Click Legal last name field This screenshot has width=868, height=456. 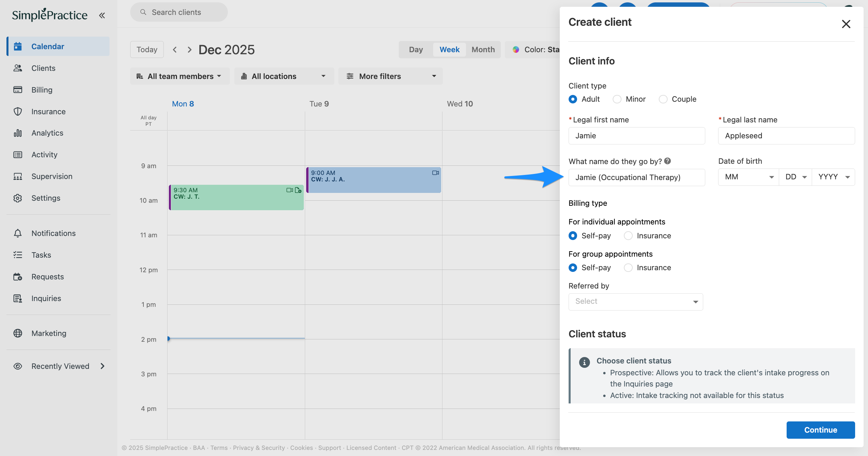pyautogui.click(x=786, y=136)
